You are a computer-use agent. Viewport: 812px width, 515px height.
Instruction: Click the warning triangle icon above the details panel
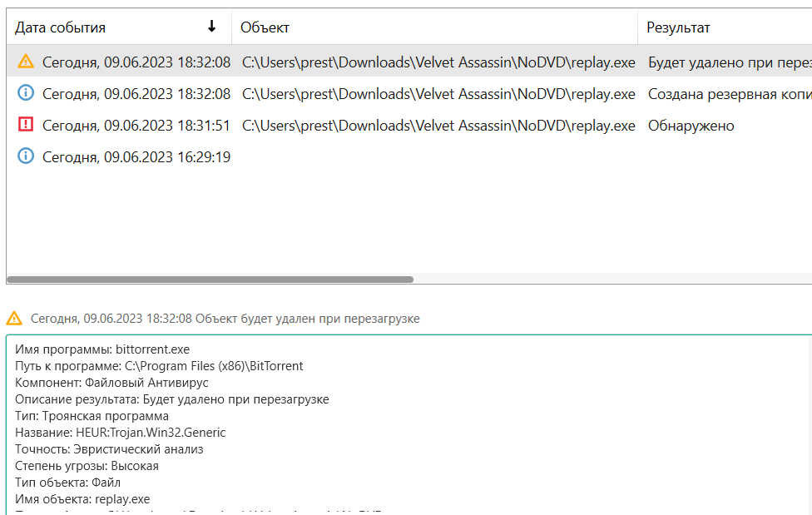click(x=14, y=319)
